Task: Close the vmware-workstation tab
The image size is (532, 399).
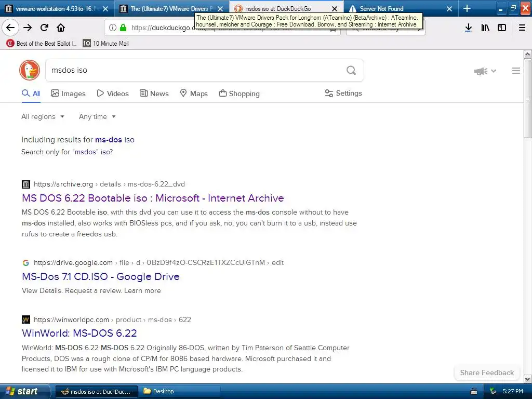Action: click(x=105, y=9)
